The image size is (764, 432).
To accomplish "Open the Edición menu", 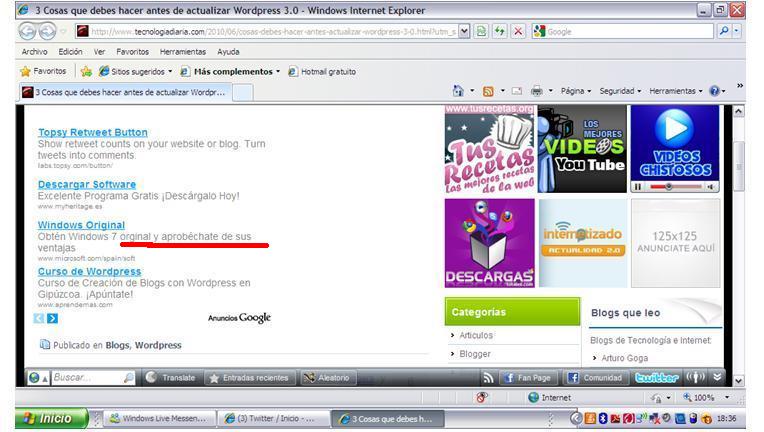I will [70, 52].
